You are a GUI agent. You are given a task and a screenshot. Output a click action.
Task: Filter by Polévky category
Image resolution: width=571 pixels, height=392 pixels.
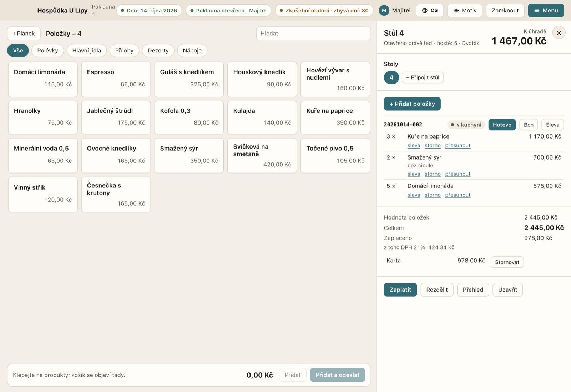(47, 50)
